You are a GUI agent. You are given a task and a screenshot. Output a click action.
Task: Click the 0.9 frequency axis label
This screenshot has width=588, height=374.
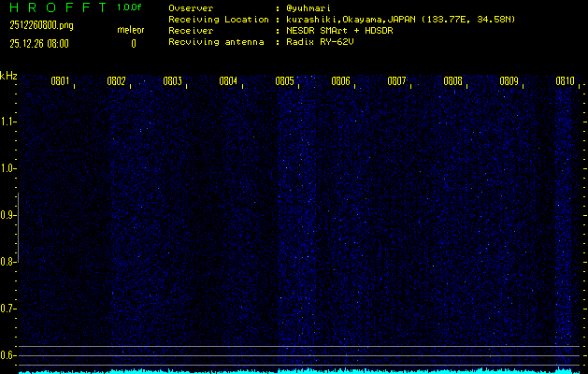coord(7,215)
